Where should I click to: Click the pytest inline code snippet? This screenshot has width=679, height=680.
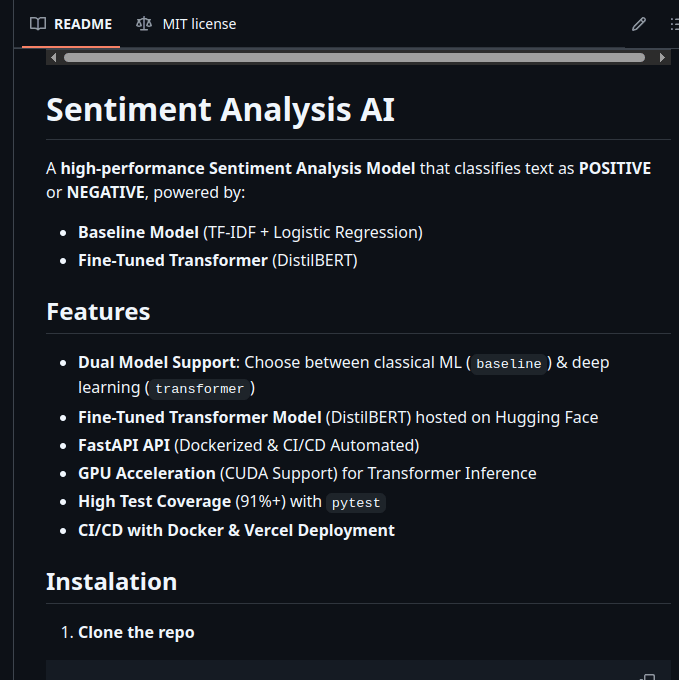[x=356, y=503]
